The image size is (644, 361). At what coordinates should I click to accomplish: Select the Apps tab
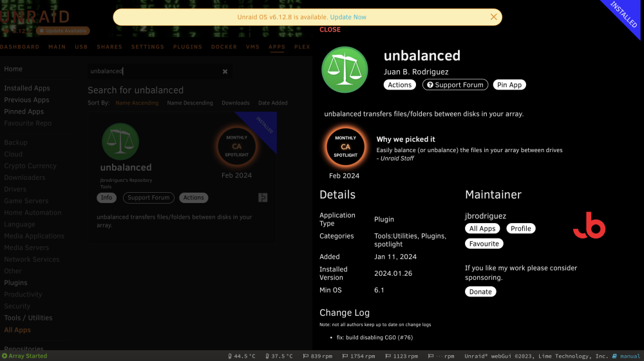pyautogui.click(x=277, y=47)
